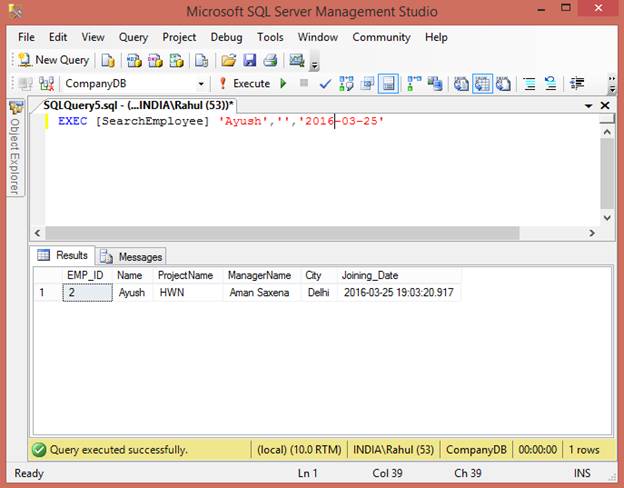
Task: Switch to Results to Text
Action: click(x=462, y=84)
